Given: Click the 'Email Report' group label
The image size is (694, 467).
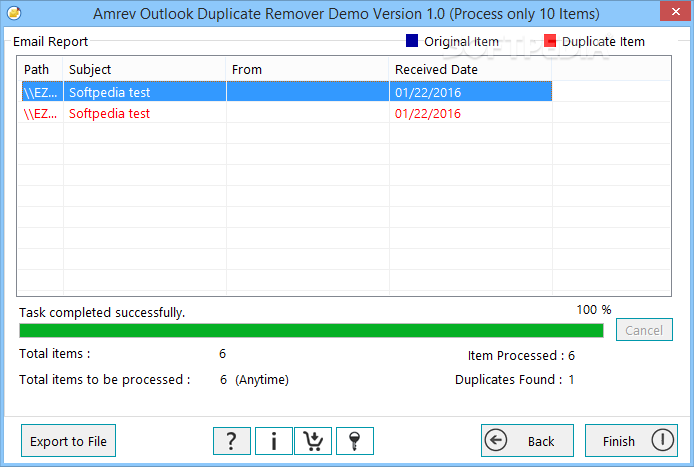Looking at the screenshot, I should tap(50, 41).
